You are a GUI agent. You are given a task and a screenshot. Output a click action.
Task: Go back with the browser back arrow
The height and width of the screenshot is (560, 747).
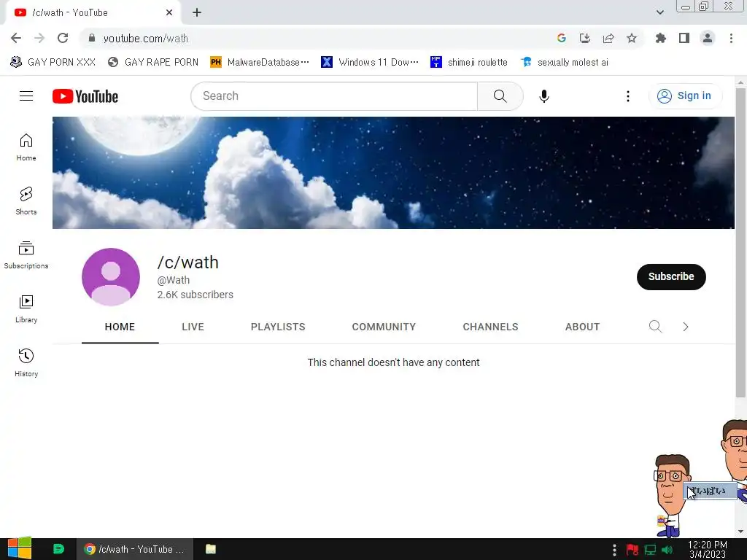coord(16,38)
